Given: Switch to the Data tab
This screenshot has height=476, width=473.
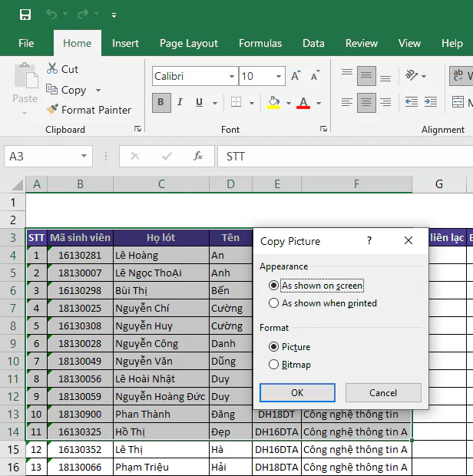Looking at the screenshot, I should point(313,43).
